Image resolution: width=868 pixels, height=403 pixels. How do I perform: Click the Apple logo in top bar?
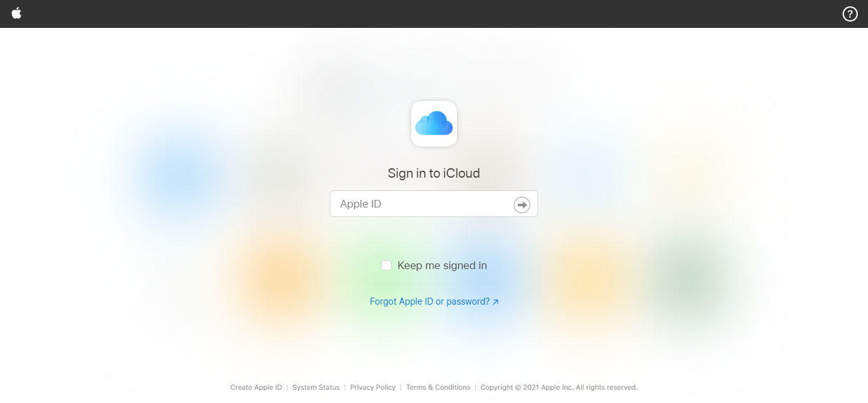coord(17,13)
